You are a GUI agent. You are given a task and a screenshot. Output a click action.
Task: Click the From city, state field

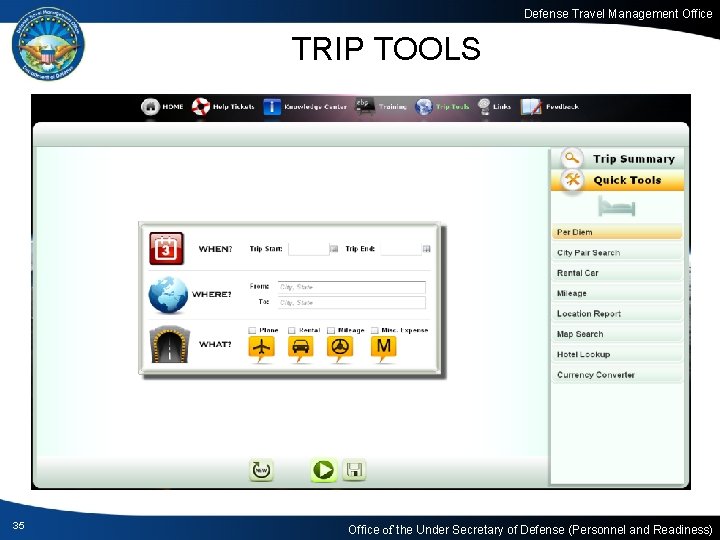352,287
